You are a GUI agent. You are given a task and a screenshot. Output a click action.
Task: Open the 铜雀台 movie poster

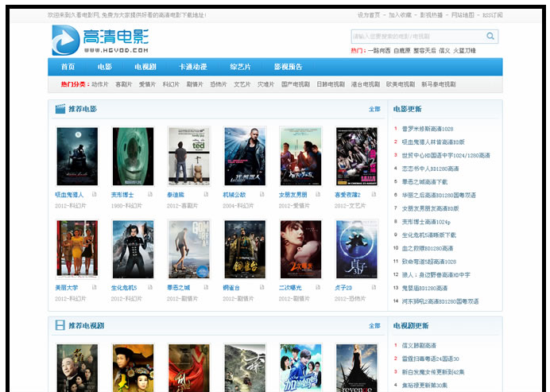pyautogui.click(x=245, y=249)
